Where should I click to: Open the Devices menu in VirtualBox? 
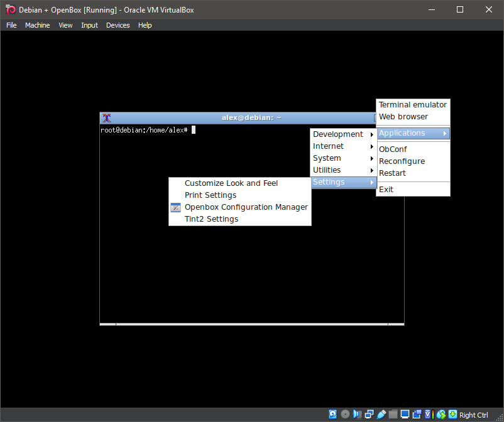click(x=118, y=25)
